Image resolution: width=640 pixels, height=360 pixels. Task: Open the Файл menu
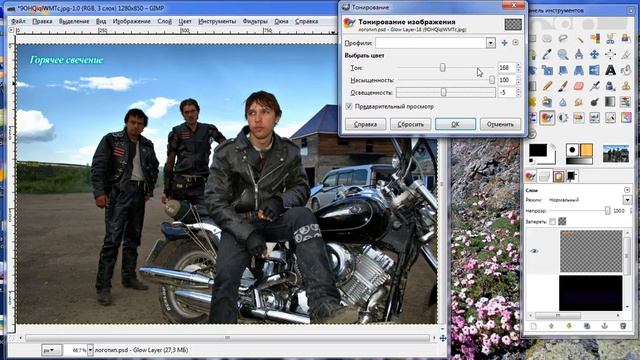click(x=18, y=21)
